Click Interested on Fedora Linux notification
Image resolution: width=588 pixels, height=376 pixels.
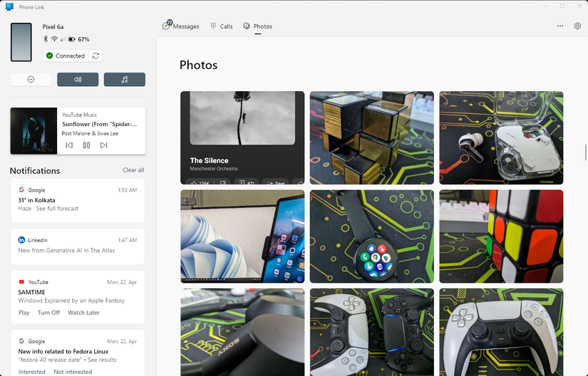point(32,372)
